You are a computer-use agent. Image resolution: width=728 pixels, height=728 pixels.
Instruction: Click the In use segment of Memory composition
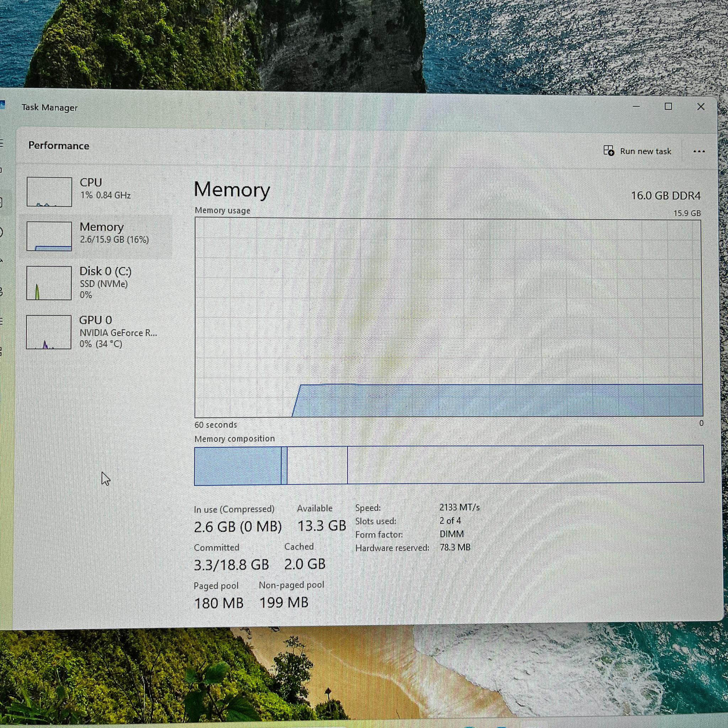coord(238,465)
